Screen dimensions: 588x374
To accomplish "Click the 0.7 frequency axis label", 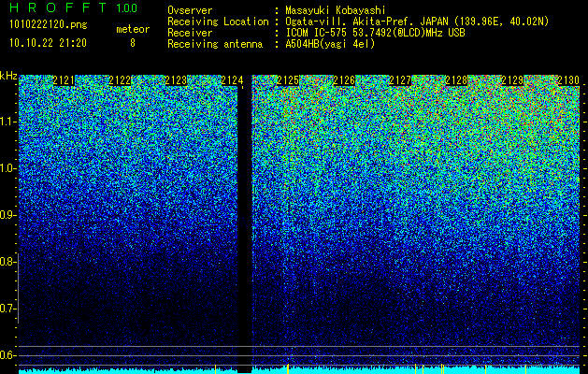I will (7, 309).
